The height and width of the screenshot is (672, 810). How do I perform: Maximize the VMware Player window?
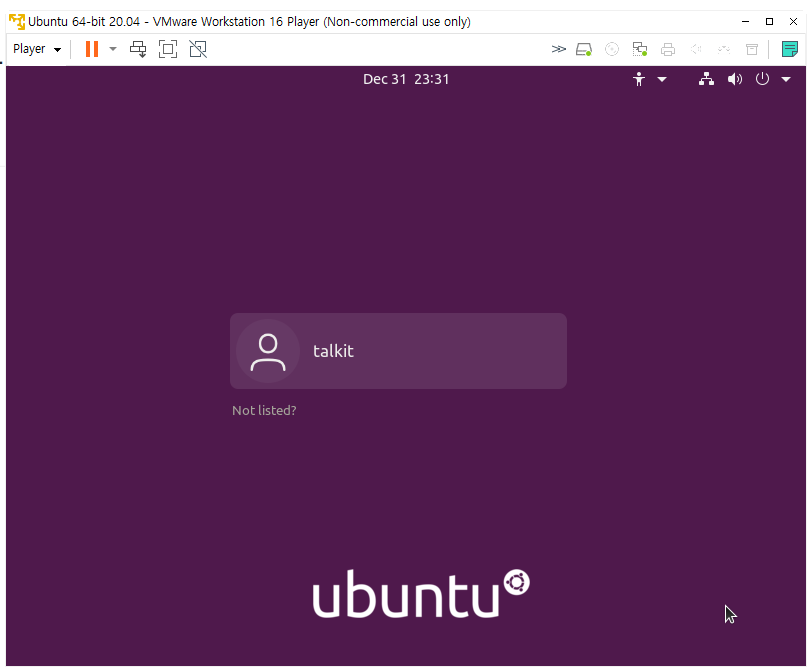[x=769, y=22]
